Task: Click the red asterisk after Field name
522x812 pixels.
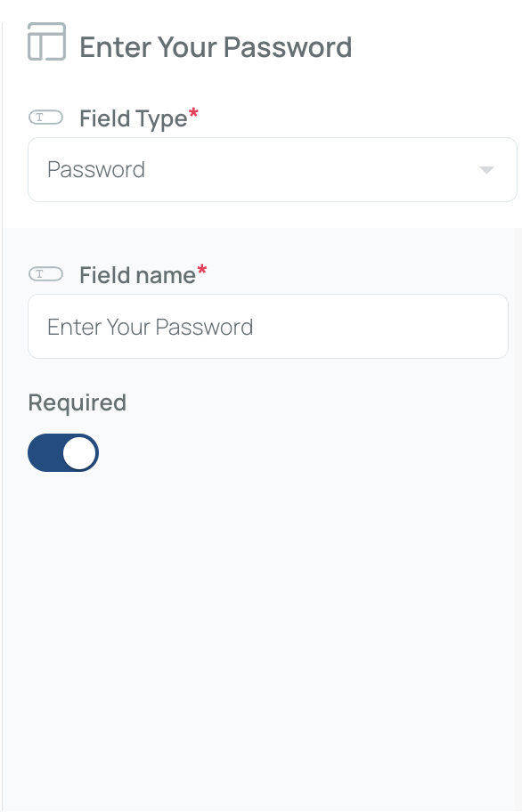Action: point(202,270)
